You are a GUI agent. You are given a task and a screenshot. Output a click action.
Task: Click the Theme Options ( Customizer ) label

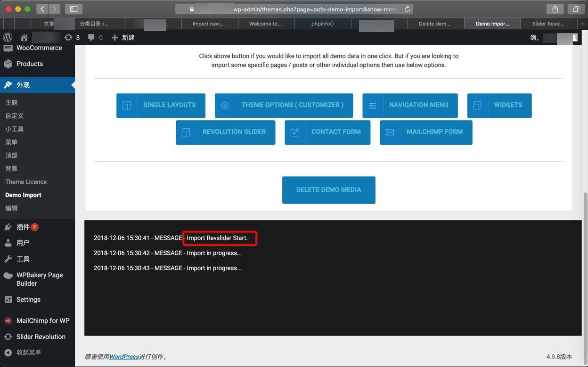[x=293, y=105]
